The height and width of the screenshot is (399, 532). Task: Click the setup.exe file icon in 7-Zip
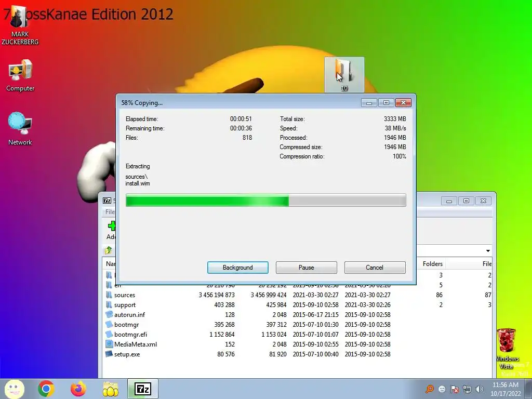109,354
